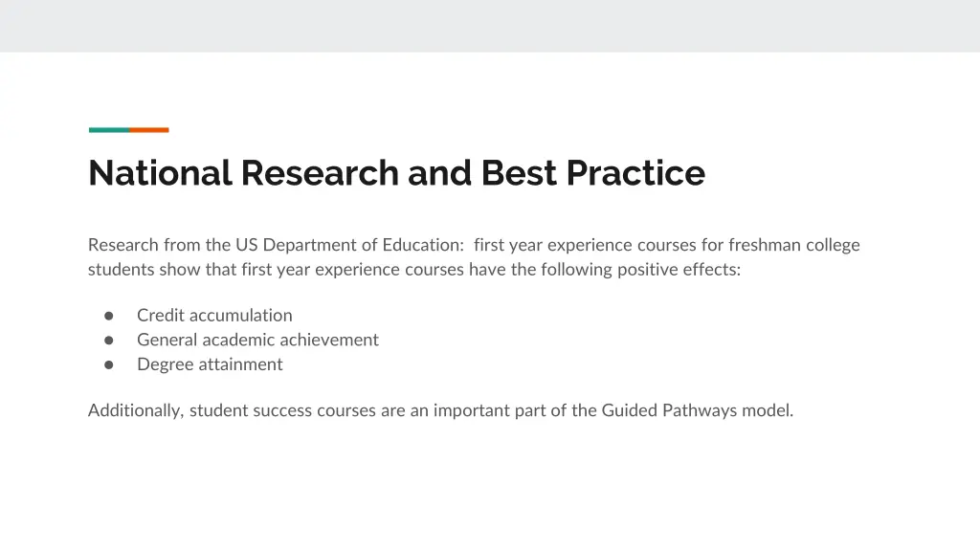Click the word "Additionally" in the closing sentence

(135, 411)
